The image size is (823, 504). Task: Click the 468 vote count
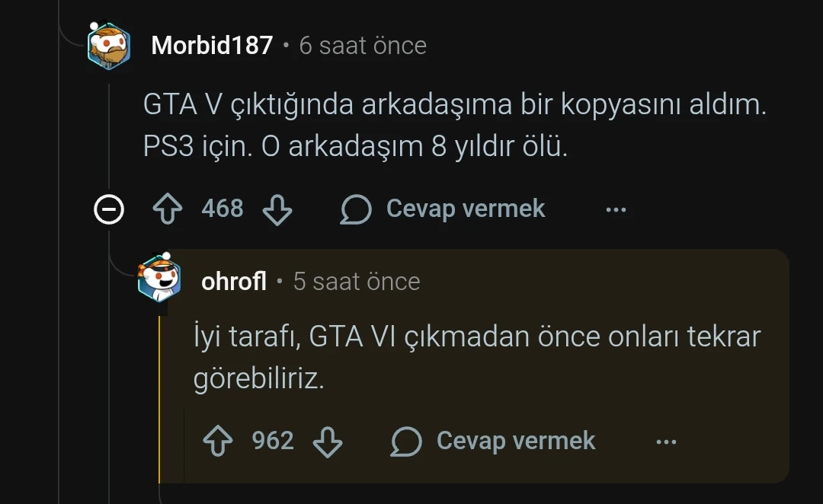pyautogui.click(x=223, y=209)
